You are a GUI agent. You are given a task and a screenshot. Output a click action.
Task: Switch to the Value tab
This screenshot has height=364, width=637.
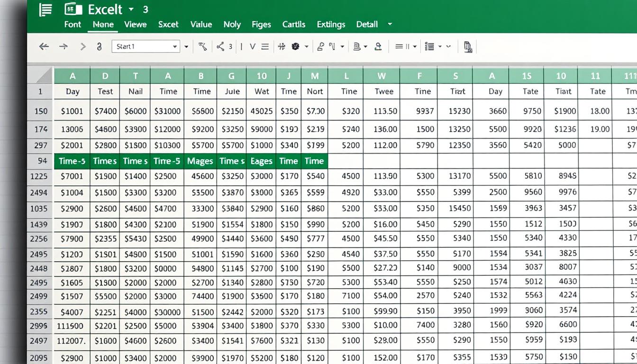201,24
